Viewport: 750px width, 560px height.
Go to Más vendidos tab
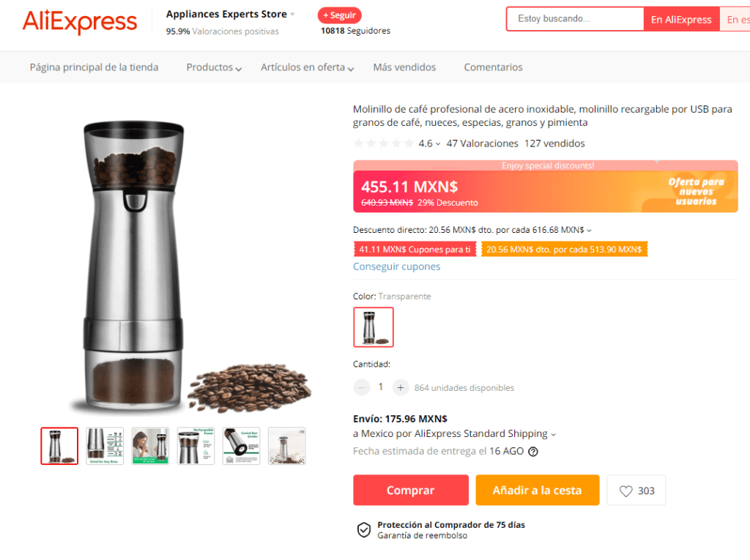404,67
